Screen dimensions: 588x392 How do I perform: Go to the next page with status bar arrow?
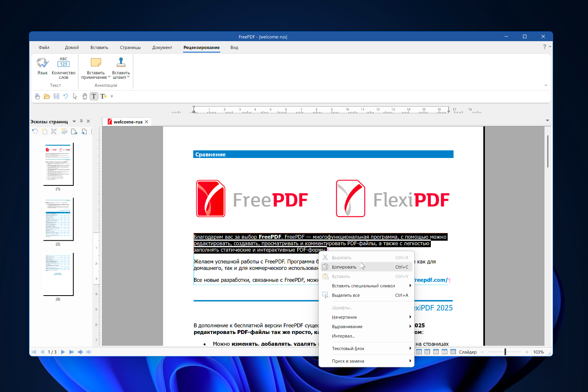(63, 352)
